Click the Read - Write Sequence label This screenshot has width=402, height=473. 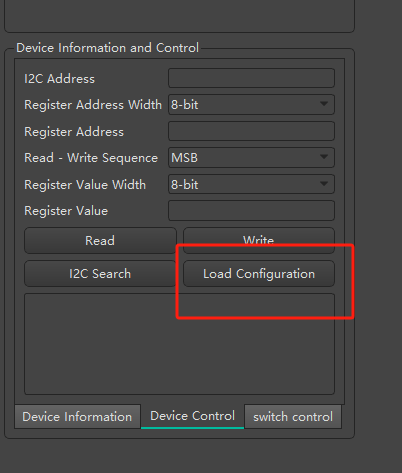point(91,158)
